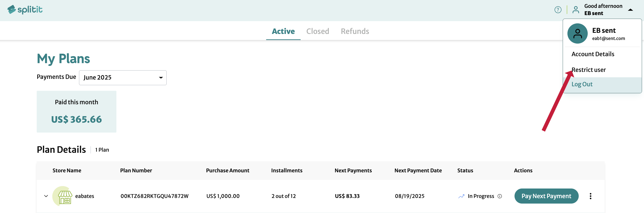The image size is (644, 213).
Task: Click plan number 00KTZ682RKTGQU47872W
Action: (x=154, y=196)
